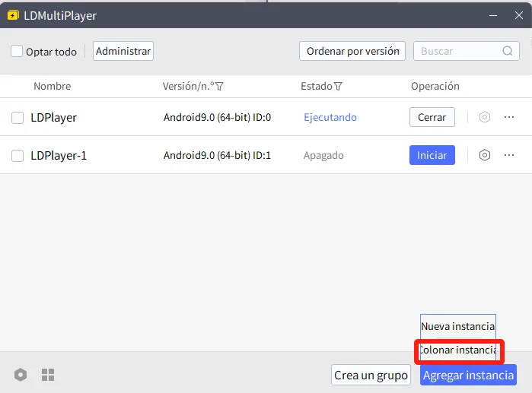This screenshot has width=532, height=393.
Task: Click Android9.0 (64-bit) ID:0 version text
Action: tap(217, 117)
